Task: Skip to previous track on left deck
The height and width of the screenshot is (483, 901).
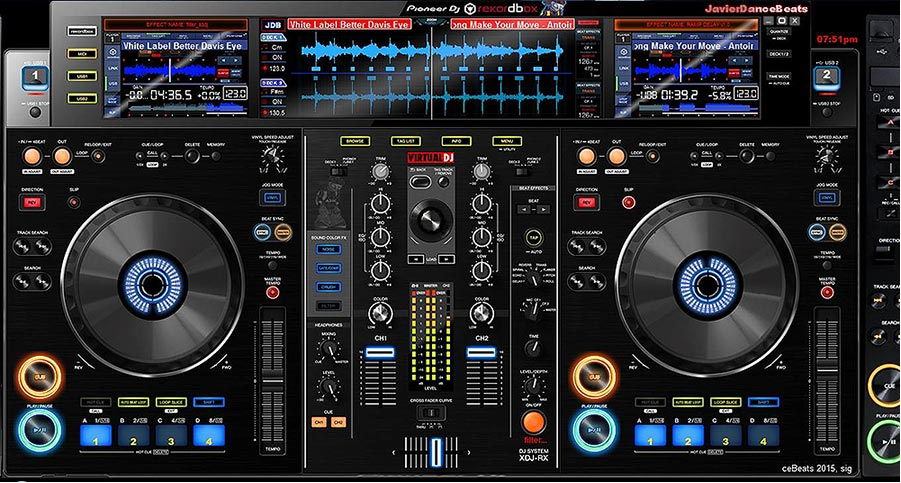Action: click(23, 247)
